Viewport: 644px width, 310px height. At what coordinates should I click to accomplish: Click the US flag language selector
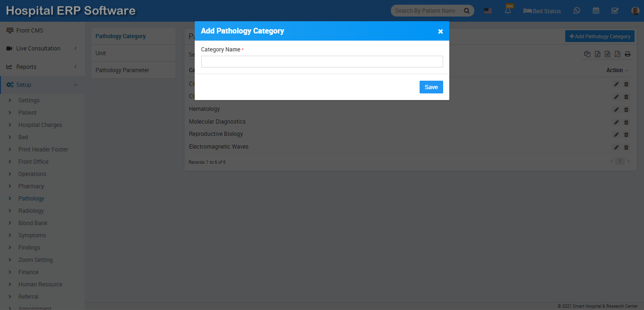tap(488, 11)
